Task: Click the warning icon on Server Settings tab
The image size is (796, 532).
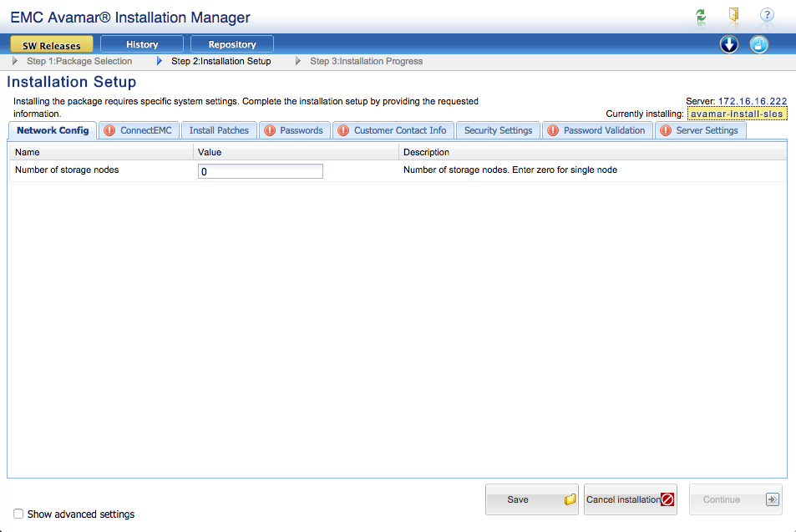Action: [665, 130]
